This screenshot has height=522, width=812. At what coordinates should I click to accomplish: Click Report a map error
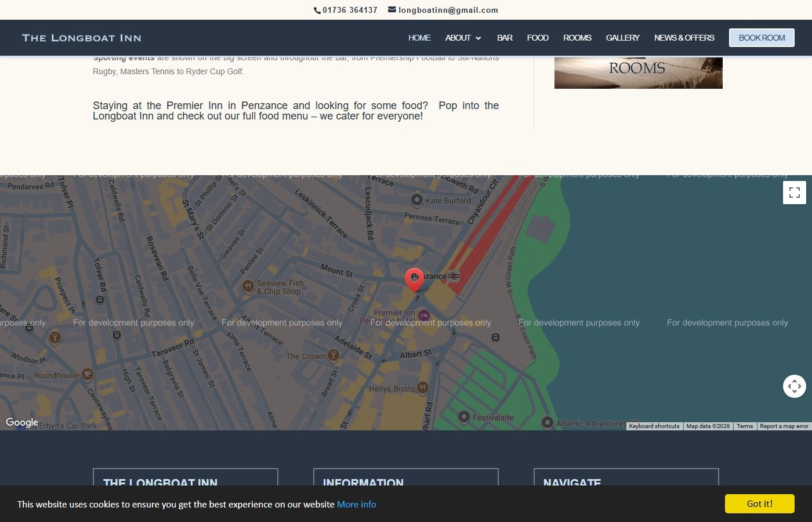(784, 426)
